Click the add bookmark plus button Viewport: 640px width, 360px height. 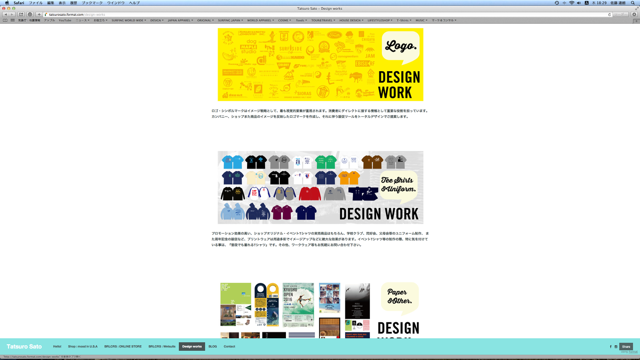click(x=39, y=14)
